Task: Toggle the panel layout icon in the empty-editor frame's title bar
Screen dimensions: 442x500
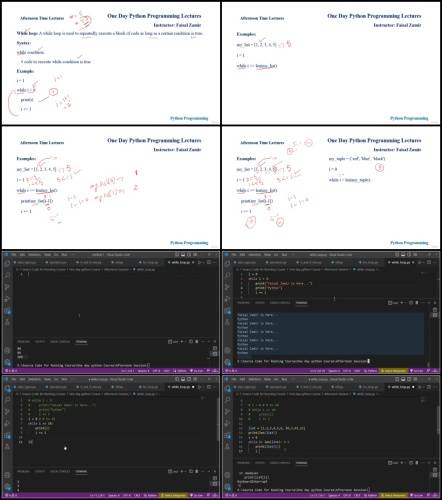Action: click(183, 254)
